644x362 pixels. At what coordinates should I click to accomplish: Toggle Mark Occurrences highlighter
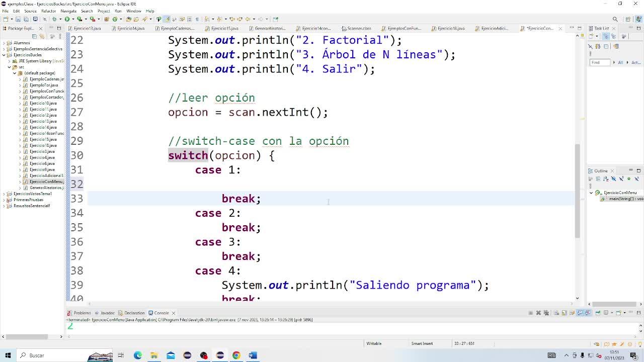(x=168, y=19)
